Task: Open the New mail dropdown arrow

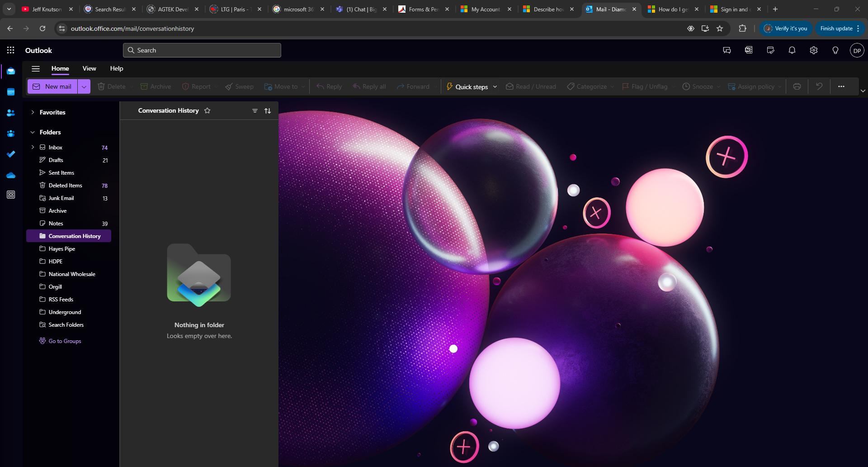Action: click(x=84, y=86)
